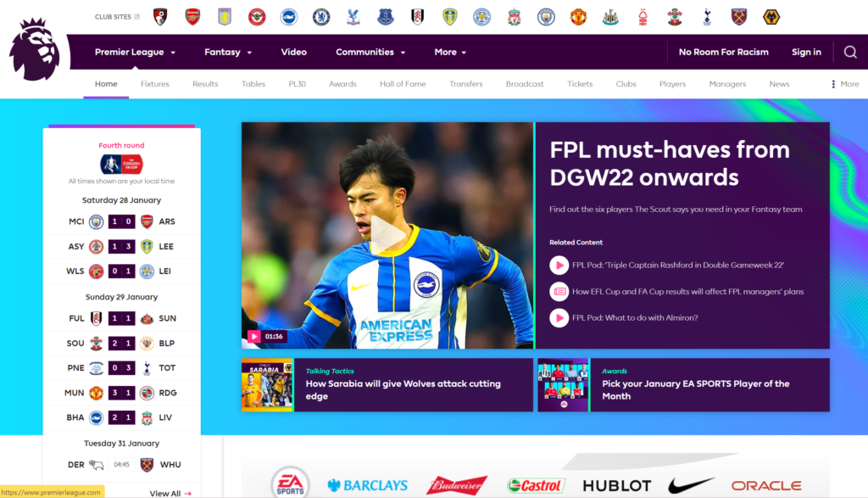
Task: Open the Arsenal club site crest
Action: (x=192, y=17)
